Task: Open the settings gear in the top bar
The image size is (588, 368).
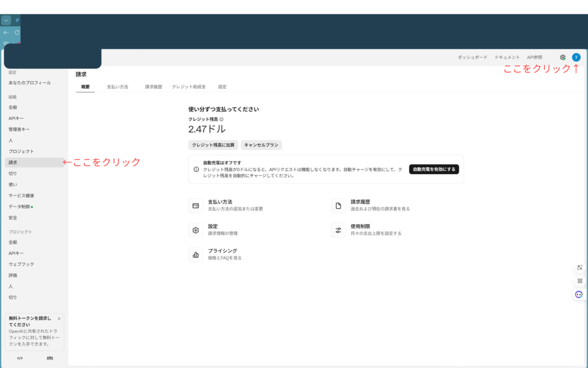Action: (563, 57)
